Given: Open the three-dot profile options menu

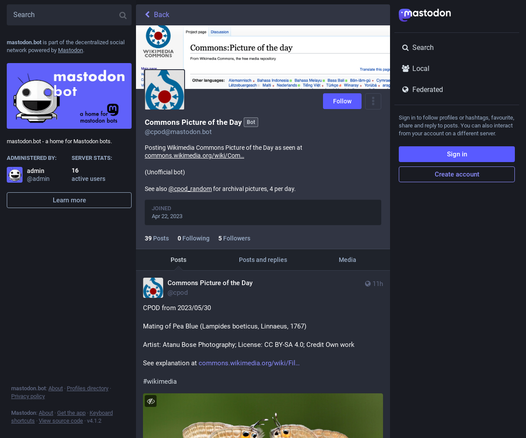Looking at the screenshot, I should tap(373, 101).
